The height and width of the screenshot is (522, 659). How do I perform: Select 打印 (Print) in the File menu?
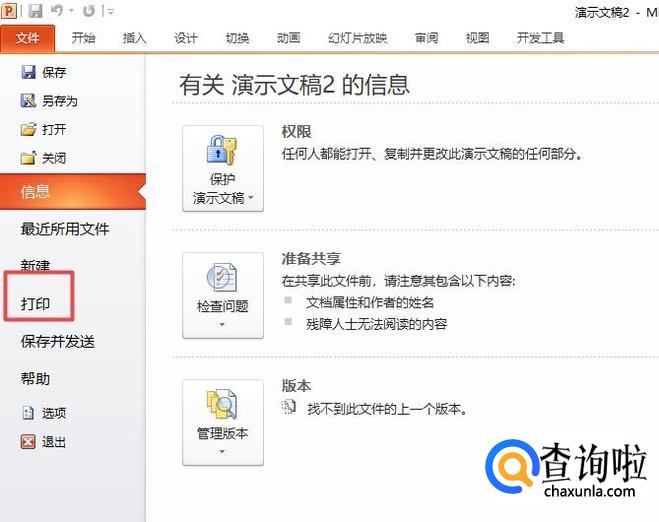click(x=36, y=303)
